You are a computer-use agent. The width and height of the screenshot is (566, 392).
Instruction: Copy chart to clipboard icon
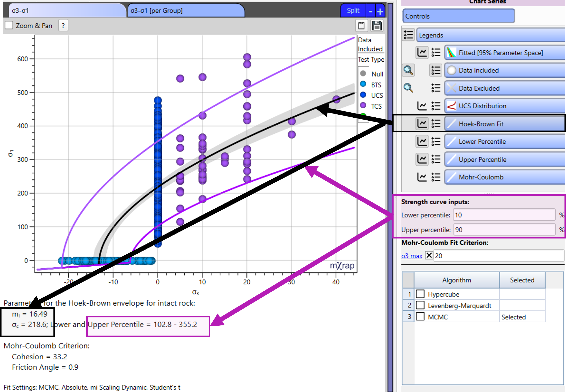[361, 26]
